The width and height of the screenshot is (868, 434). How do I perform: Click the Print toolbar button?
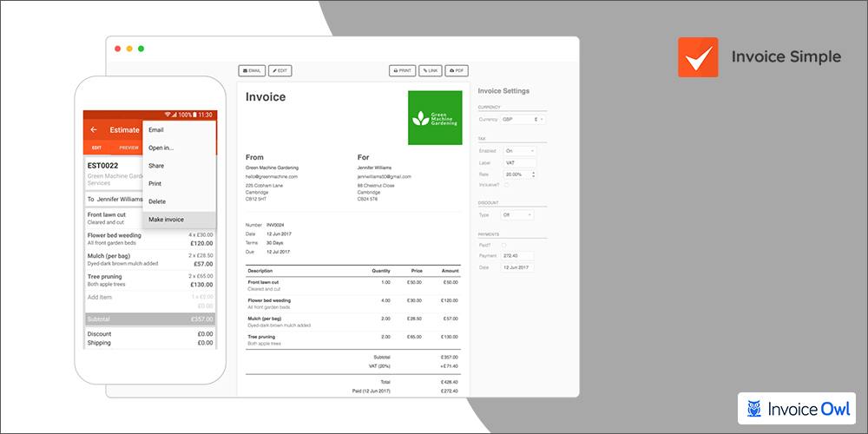coord(402,70)
